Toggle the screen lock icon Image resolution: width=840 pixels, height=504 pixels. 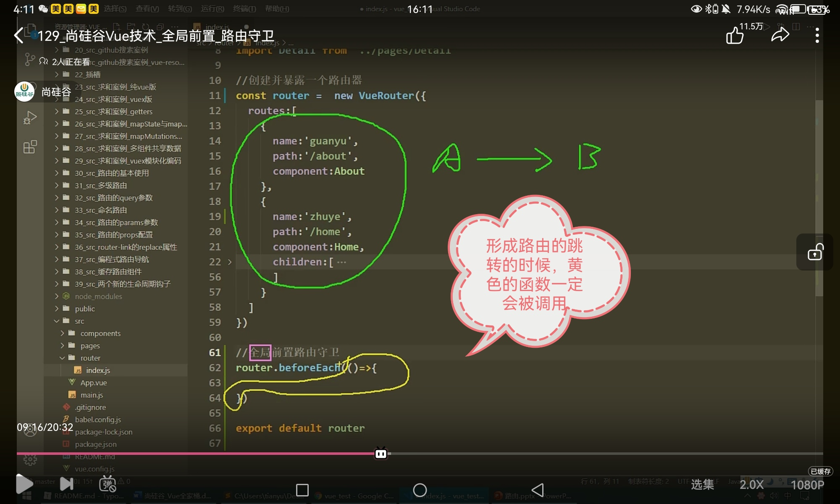[815, 252]
